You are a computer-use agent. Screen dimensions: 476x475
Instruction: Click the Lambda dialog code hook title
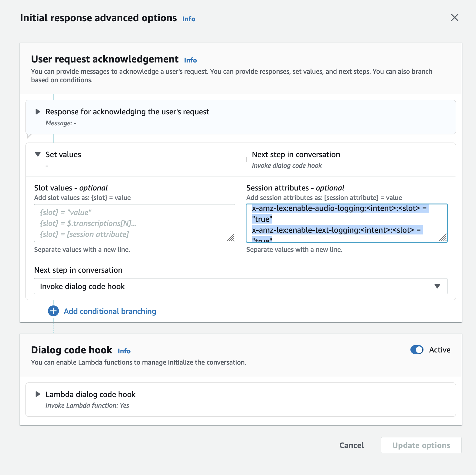(x=90, y=394)
